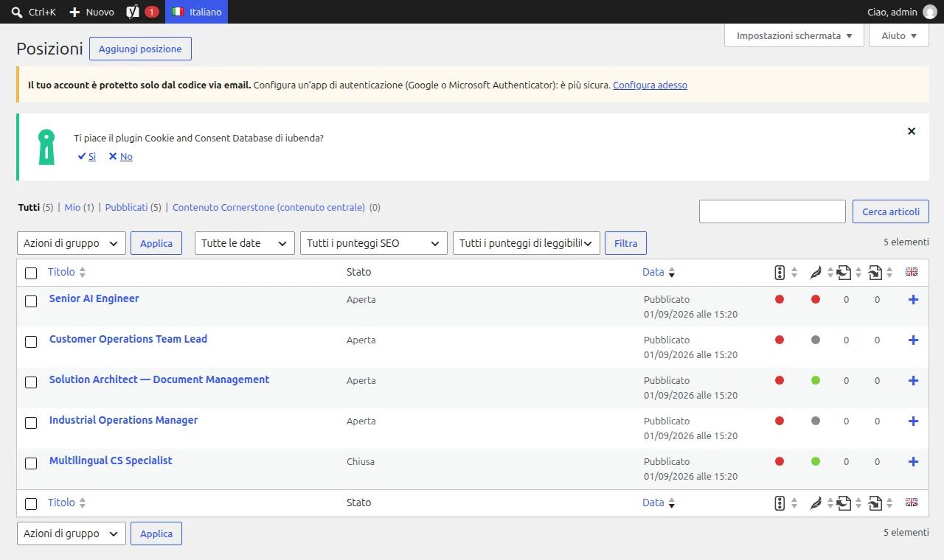This screenshot has height=560, width=944.
Task: Add translation plus for Solution Architect row
Action: pyautogui.click(x=913, y=380)
